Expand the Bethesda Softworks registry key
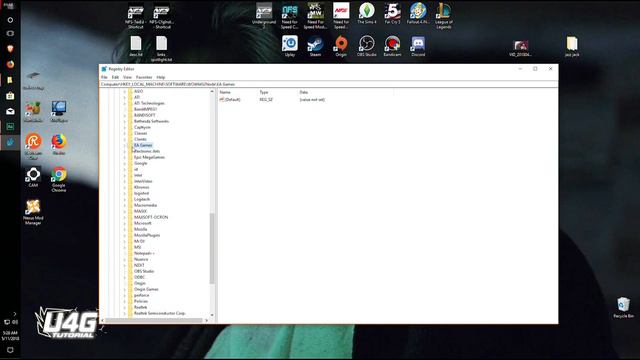 tap(124, 121)
